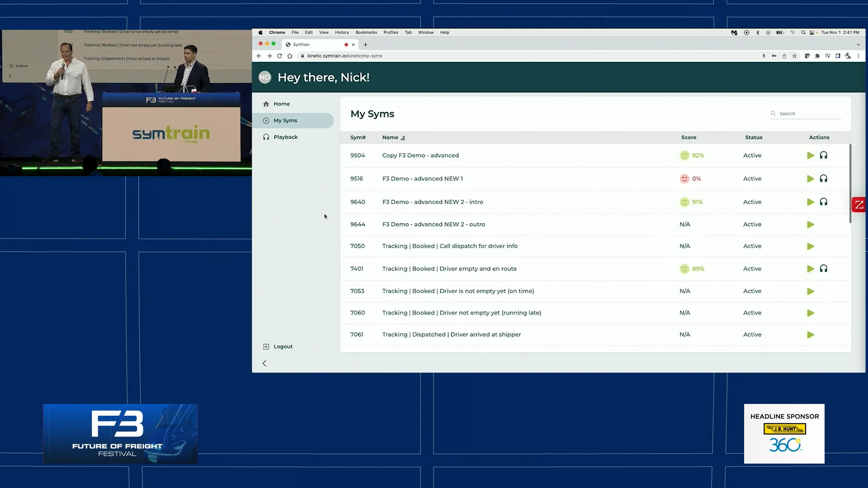Click Logout in the sidebar
Image resolution: width=868 pixels, height=488 pixels.
coord(278,347)
